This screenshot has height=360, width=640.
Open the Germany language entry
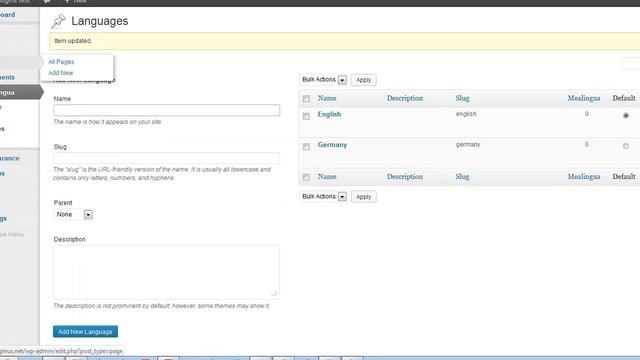[332, 145]
